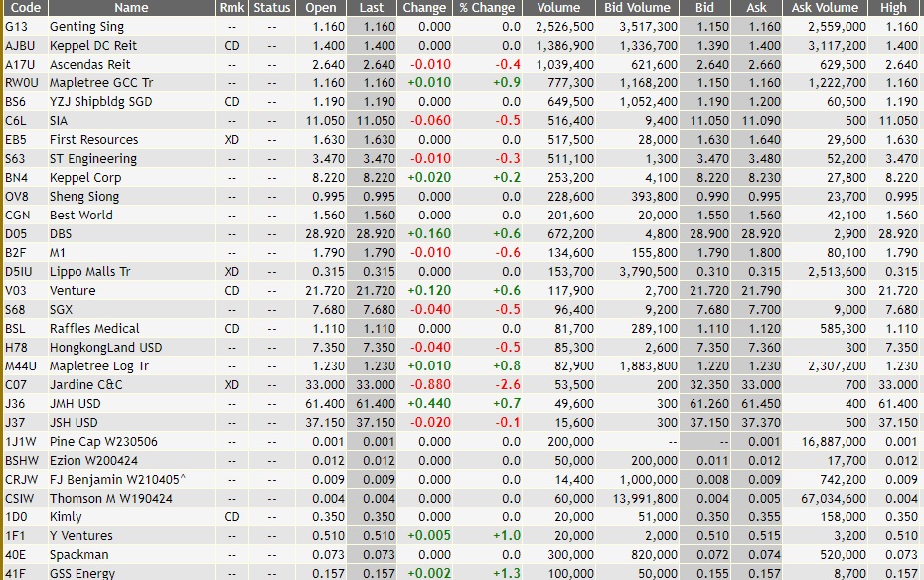
Task: Select Mapletree Log Tr name
Action: [99, 365]
